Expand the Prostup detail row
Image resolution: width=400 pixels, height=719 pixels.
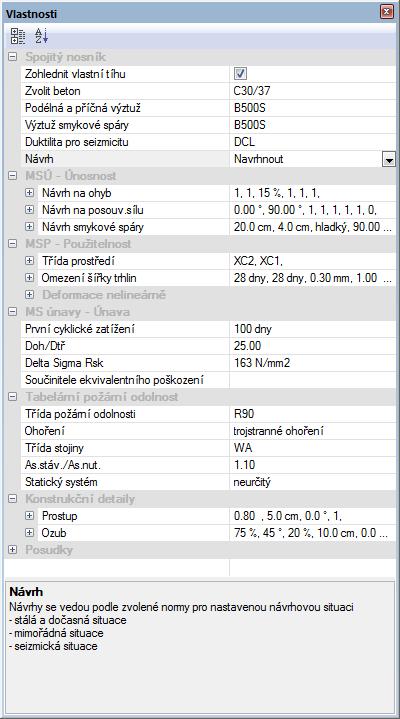29,516
